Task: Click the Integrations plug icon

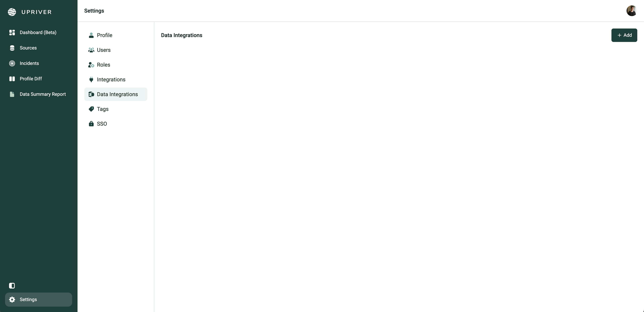Action: (x=91, y=80)
